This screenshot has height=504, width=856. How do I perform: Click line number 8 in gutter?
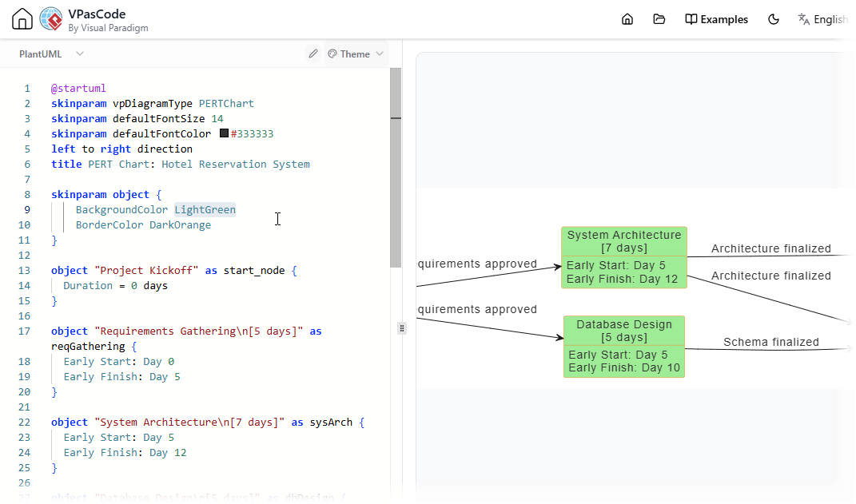pos(26,195)
